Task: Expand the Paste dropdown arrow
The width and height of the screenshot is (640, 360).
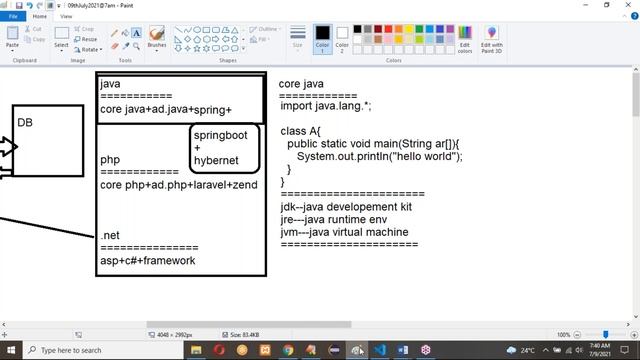Action: point(12,51)
